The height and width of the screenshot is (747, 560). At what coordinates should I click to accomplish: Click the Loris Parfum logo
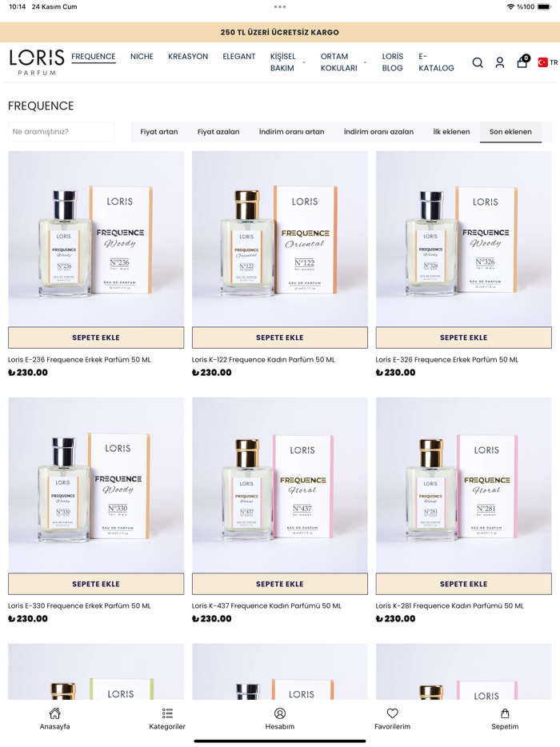click(x=37, y=62)
